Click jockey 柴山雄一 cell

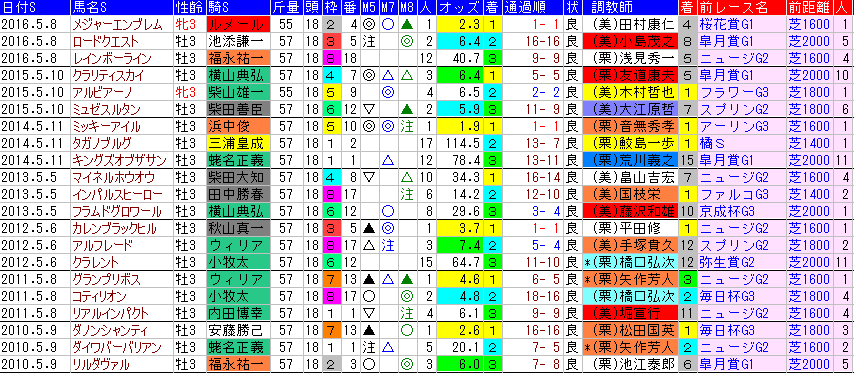click(238, 92)
